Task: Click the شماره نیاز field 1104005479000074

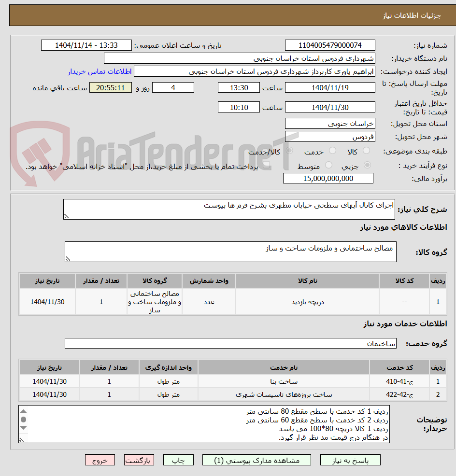Action: [330, 45]
